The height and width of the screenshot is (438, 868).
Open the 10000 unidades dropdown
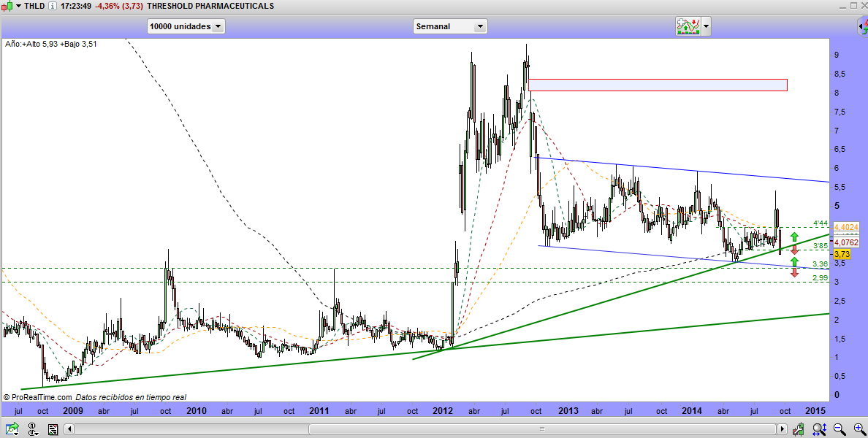[x=186, y=26]
